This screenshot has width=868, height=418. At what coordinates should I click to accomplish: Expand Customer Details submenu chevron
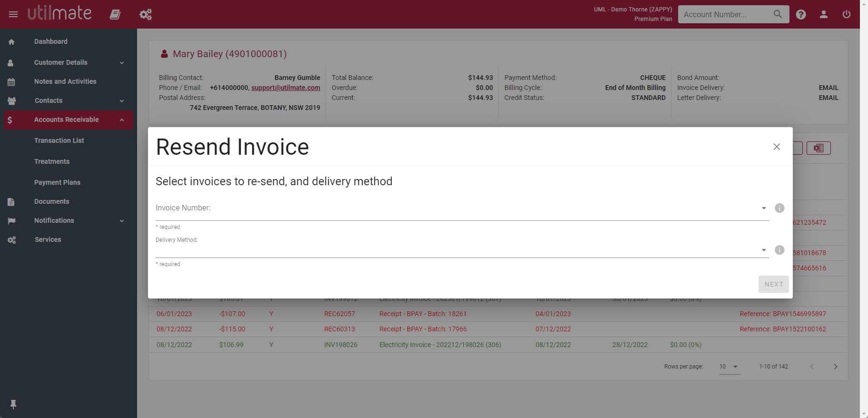(x=122, y=63)
